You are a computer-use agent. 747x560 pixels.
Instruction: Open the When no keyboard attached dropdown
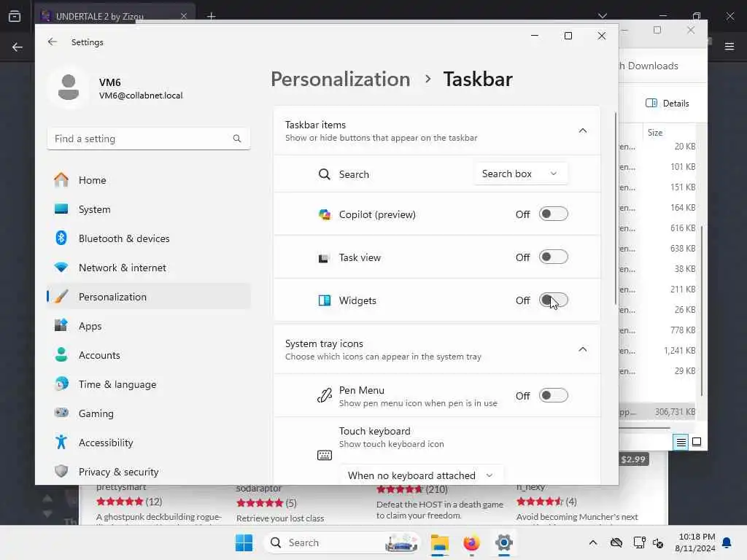(421, 475)
